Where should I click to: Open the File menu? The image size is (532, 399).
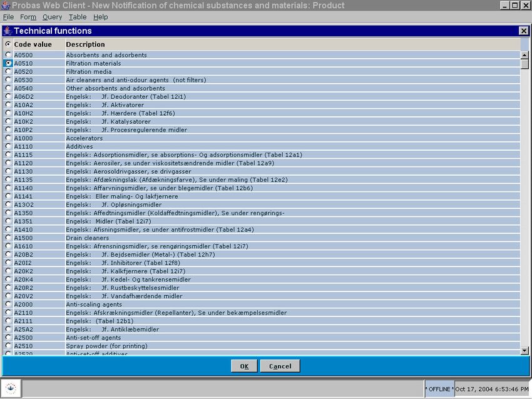click(9, 17)
